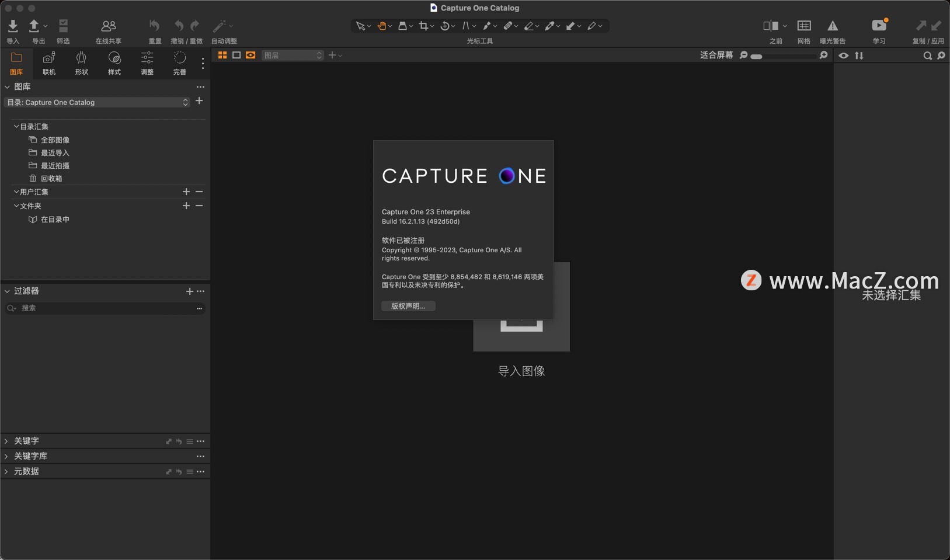Image resolution: width=950 pixels, height=560 pixels.
Task: Expand the Keywords (关键字) panel
Action: (x=6, y=441)
